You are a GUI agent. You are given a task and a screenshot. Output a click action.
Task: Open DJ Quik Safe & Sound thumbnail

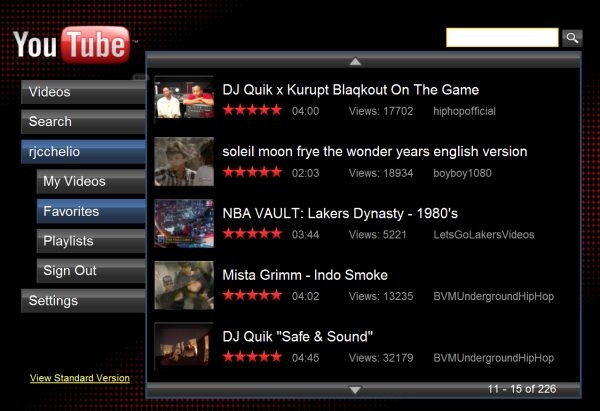(184, 347)
